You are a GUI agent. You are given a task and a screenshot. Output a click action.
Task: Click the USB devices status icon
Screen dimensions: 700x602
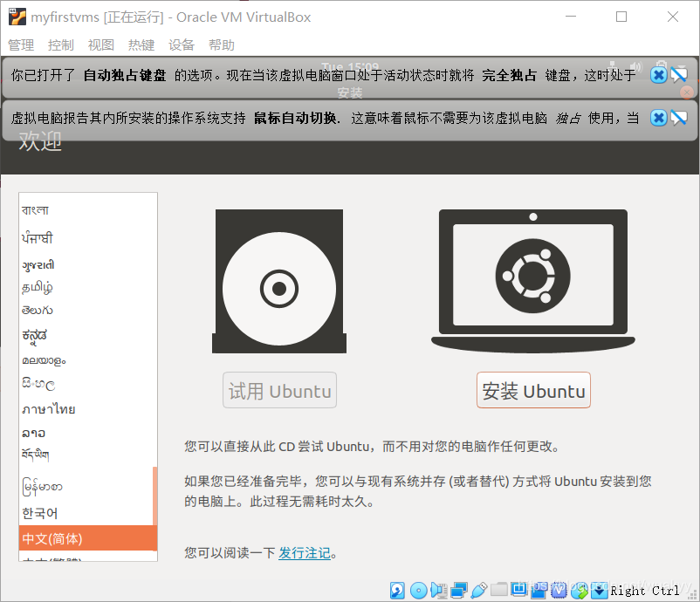479,591
